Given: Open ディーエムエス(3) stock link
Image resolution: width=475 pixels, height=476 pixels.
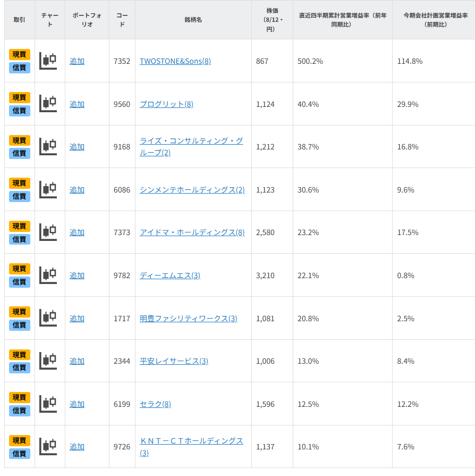Looking at the screenshot, I should pos(170,275).
